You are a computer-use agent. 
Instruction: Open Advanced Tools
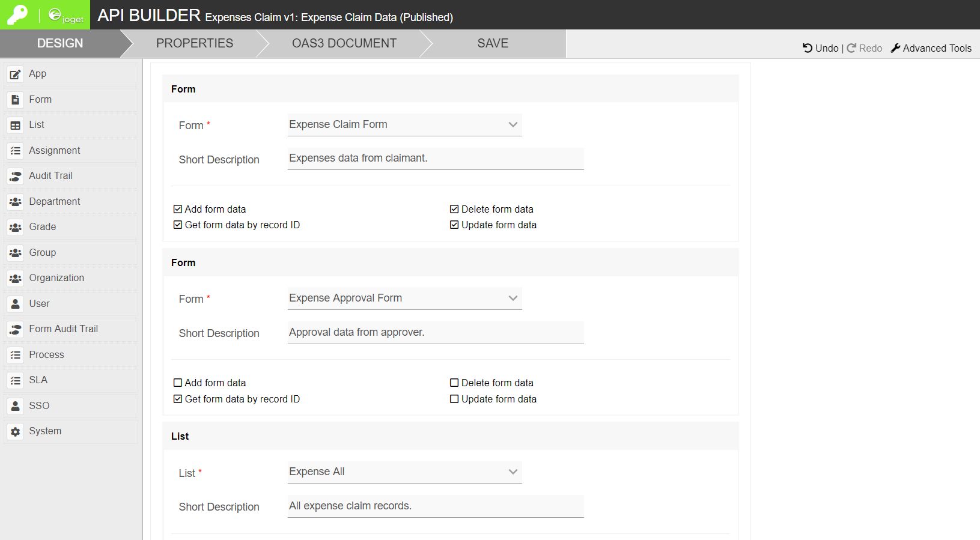[x=931, y=48]
